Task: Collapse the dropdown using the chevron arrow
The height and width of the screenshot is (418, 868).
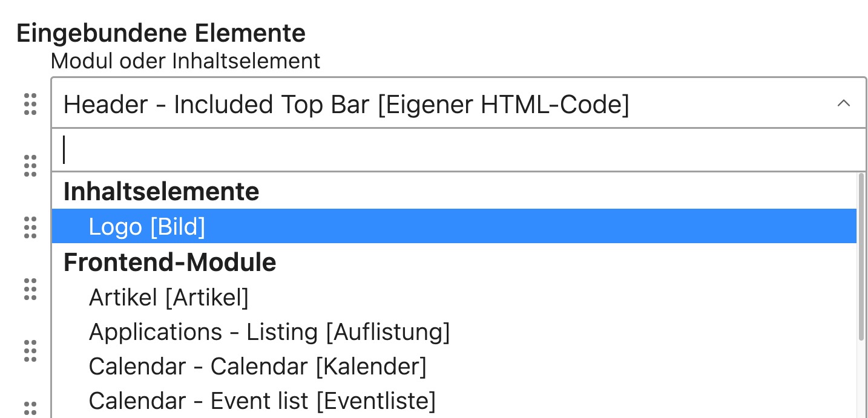Action: [843, 103]
